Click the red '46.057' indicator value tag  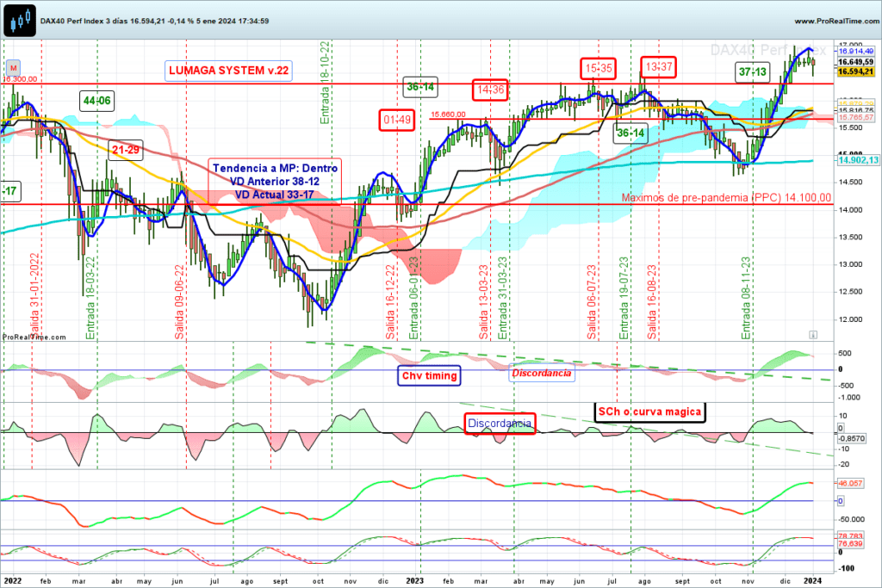(x=850, y=484)
